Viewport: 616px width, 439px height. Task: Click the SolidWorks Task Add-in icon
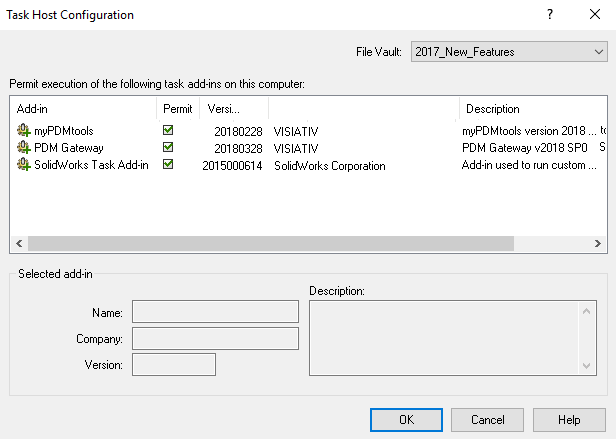[x=24, y=165]
